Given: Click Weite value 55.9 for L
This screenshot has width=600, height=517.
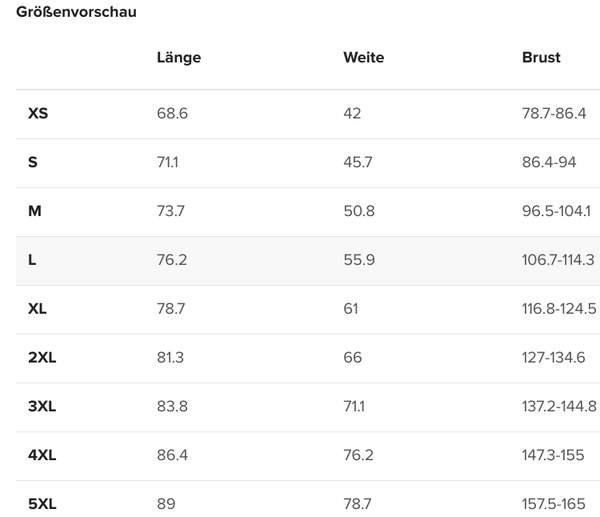Looking at the screenshot, I should click(359, 260).
